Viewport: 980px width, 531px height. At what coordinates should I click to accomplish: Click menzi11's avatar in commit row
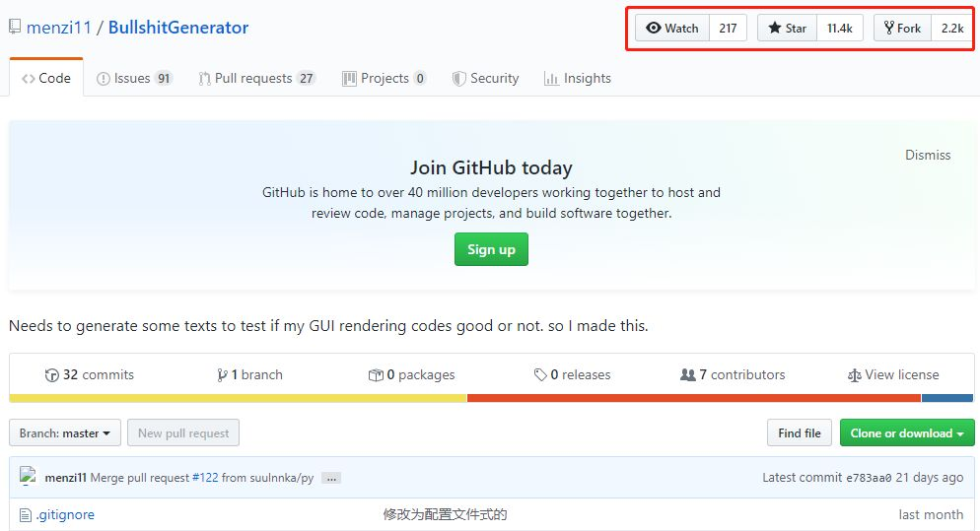pos(29,476)
